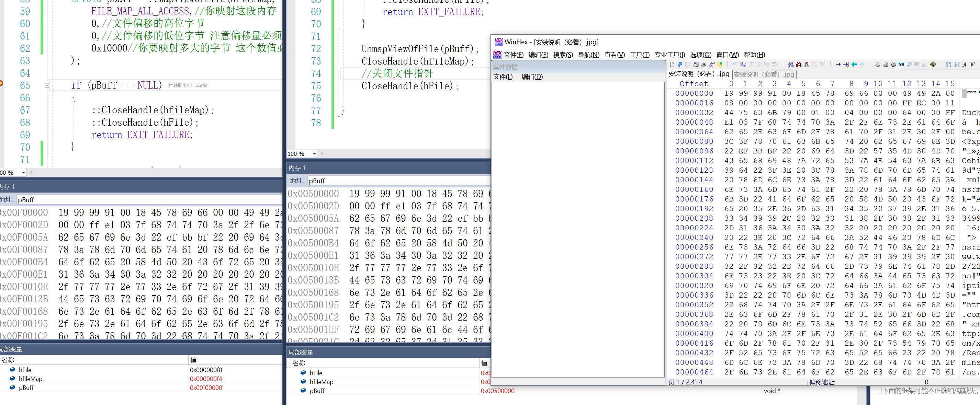Image resolution: width=980 pixels, height=405 pixels.
Task: Click the black left triangle toolbar icon
Action: pyautogui.click(x=965, y=65)
